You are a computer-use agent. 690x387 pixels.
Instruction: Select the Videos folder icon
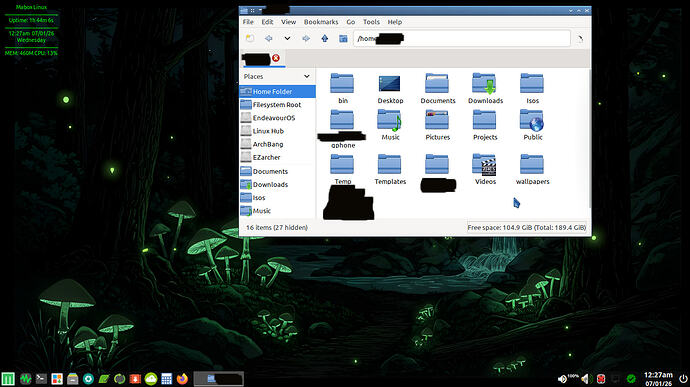click(484, 165)
